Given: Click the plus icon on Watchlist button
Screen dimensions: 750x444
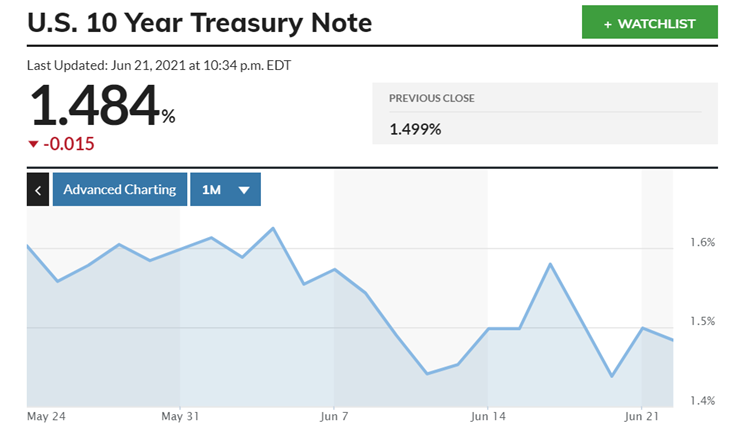Looking at the screenshot, I should [607, 23].
